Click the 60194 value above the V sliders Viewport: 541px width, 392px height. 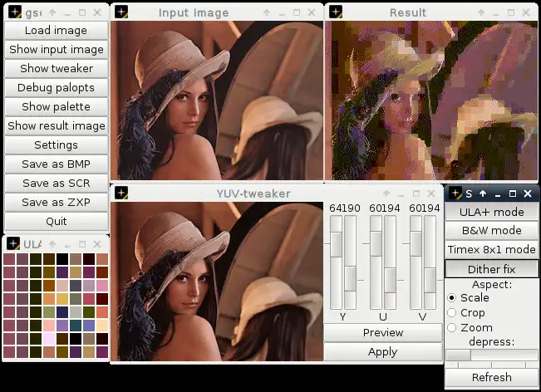click(425, 208)
